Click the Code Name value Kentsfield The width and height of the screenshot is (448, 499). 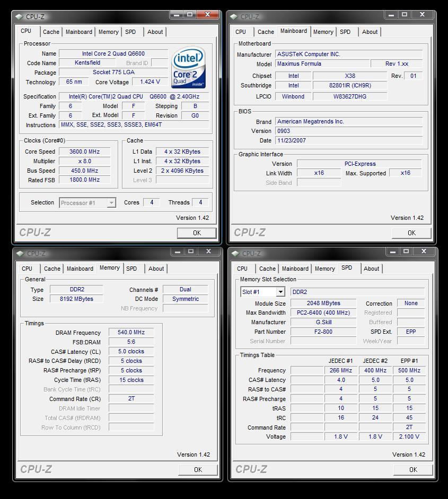tap(87, 63)
